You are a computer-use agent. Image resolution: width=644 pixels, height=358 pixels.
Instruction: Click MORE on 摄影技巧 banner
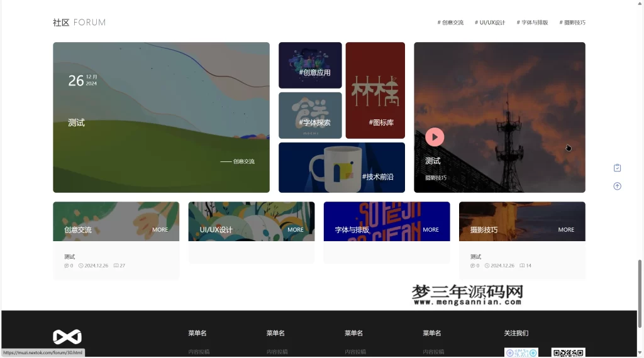coord(566,230)
